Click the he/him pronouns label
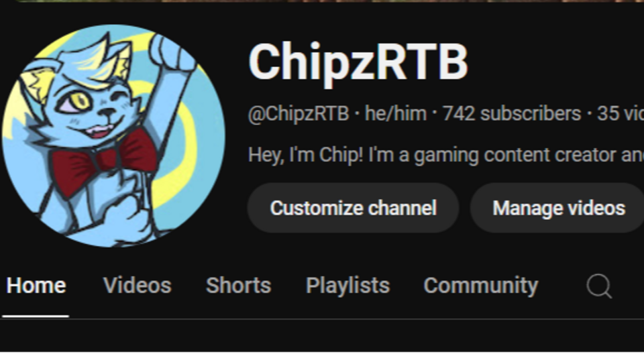644x362 pixels. (x=396, y=114)
